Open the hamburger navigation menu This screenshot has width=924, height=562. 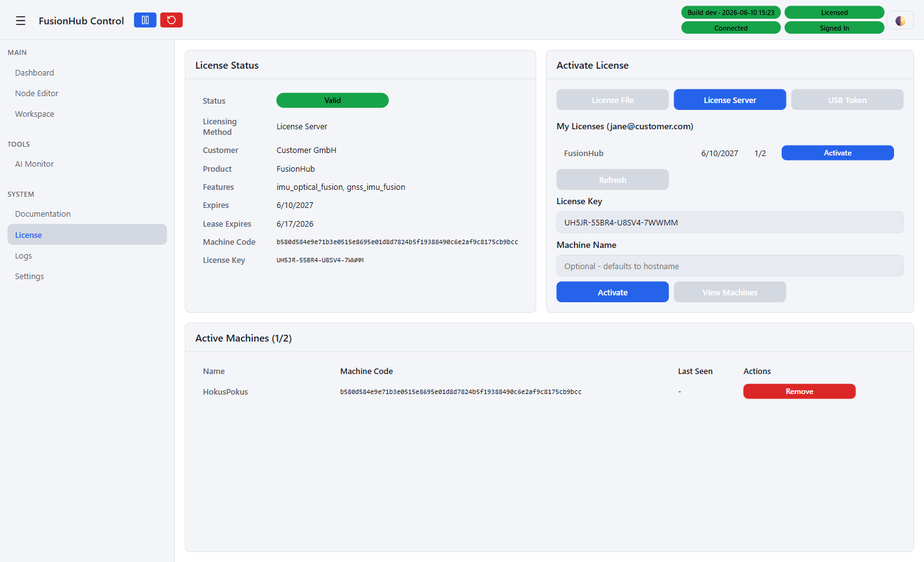[21, 21]
